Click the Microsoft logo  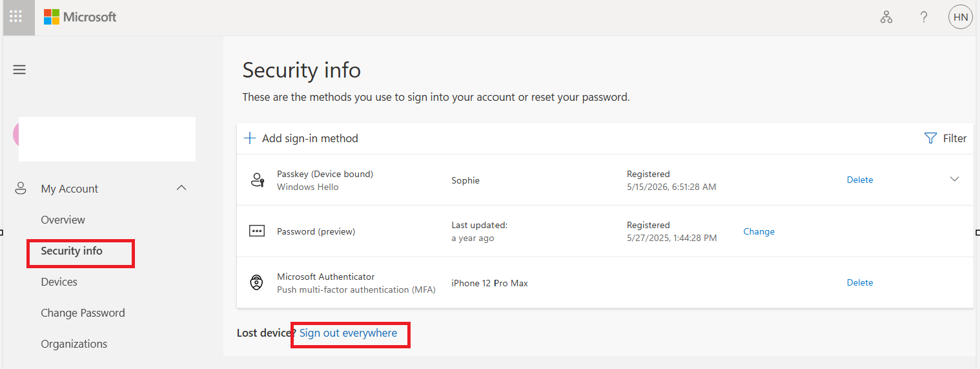(80, 17)
